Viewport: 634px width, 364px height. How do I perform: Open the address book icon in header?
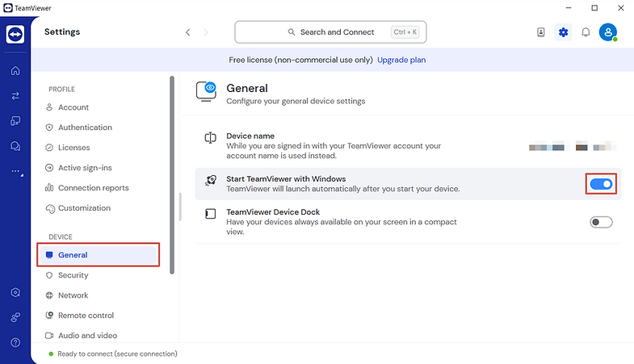541,32
